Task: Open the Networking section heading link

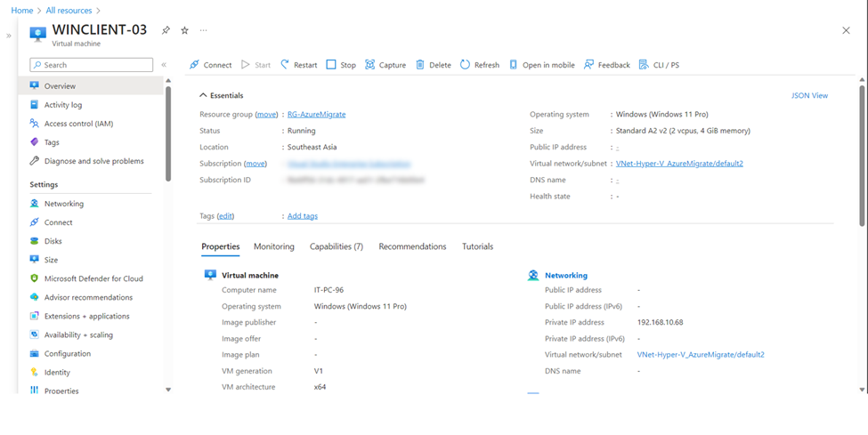Action: (566, 275)
